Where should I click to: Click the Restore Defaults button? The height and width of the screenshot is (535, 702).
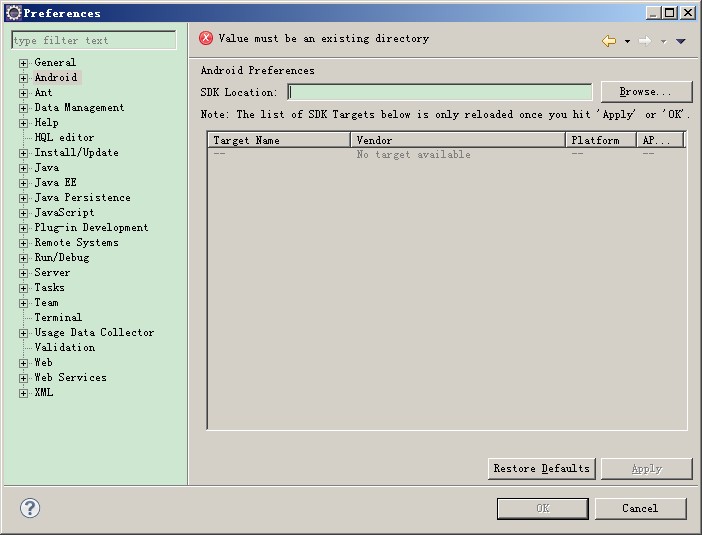click(542, 469)
